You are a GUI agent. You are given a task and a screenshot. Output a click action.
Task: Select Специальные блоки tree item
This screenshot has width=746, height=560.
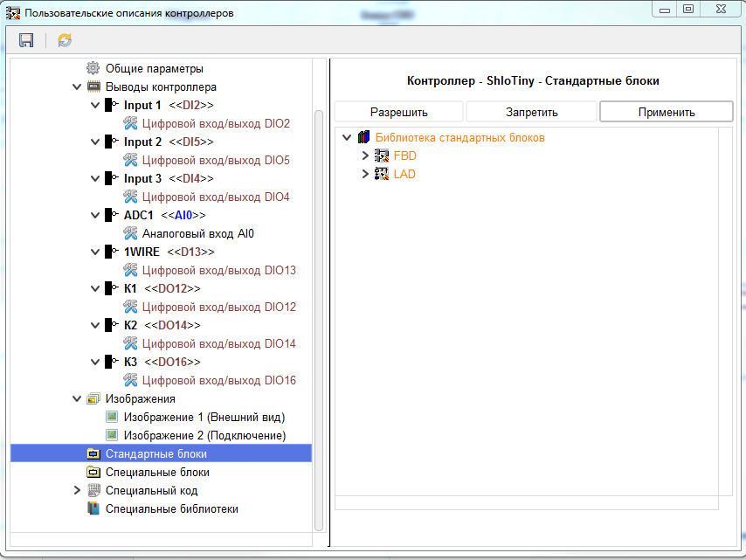(157, 472)
